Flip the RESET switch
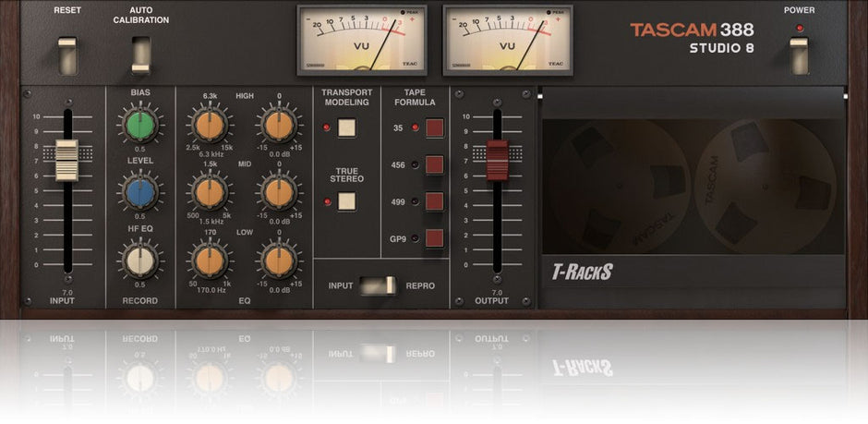 coord(67,55)
